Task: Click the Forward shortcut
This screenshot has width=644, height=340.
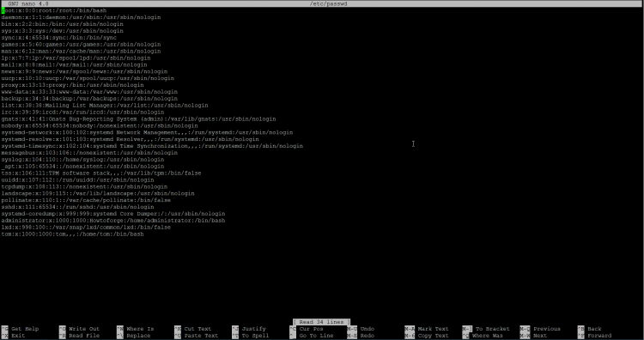Action: click(594, 336)
